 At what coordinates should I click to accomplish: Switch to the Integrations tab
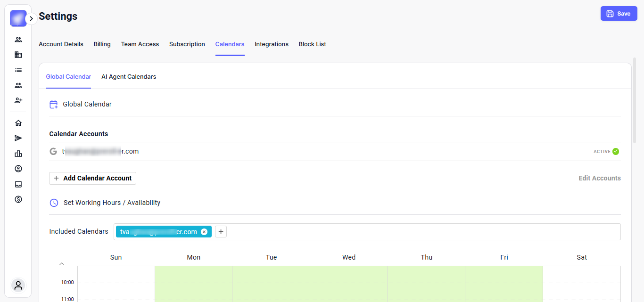[272, 44]
